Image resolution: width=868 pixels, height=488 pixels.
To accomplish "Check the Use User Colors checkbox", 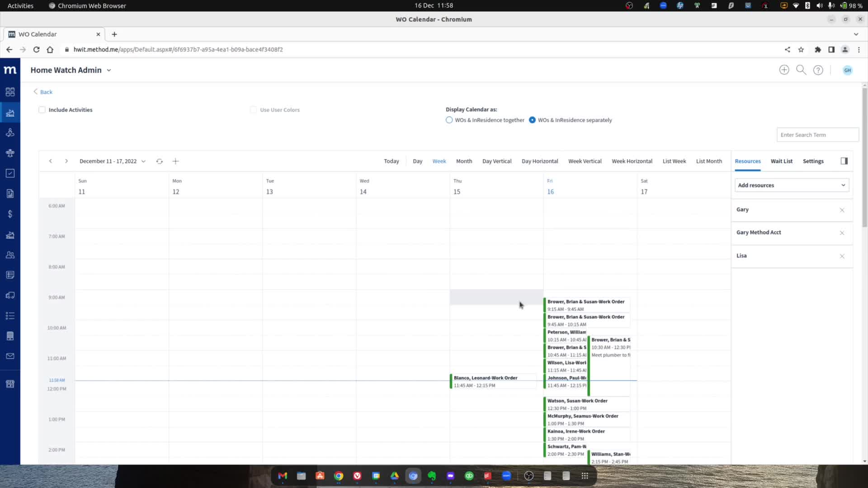I will 254,109.
